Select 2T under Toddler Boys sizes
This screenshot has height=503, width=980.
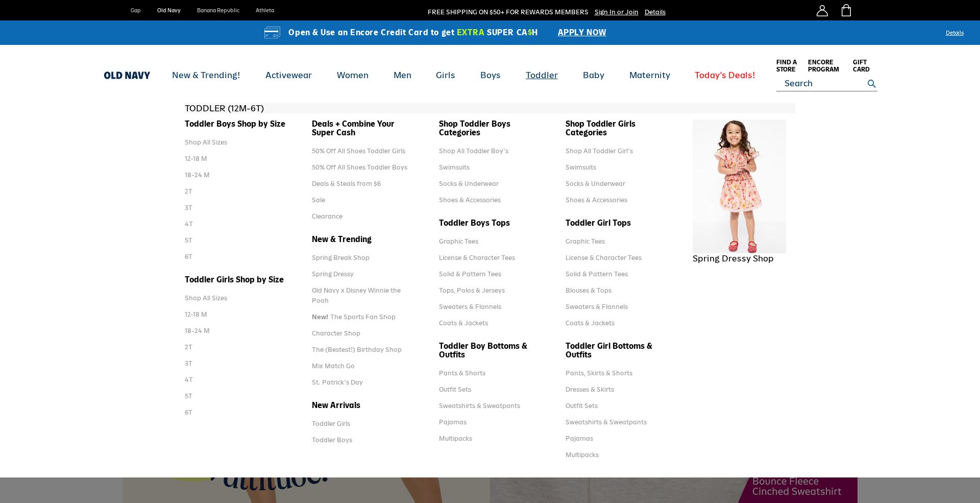click(188, 191)
